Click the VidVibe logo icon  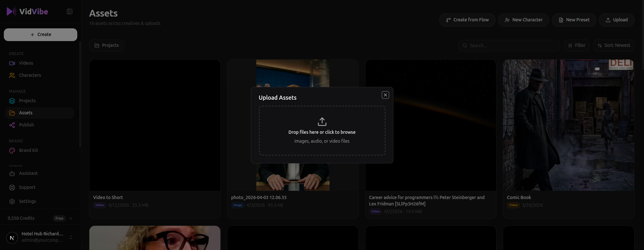11,11
